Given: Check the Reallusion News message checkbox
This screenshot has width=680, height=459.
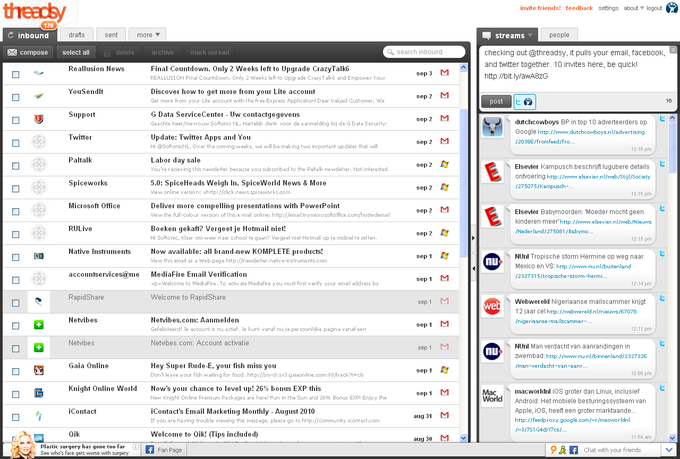Looking at the screenshot, I should [16, 74].
